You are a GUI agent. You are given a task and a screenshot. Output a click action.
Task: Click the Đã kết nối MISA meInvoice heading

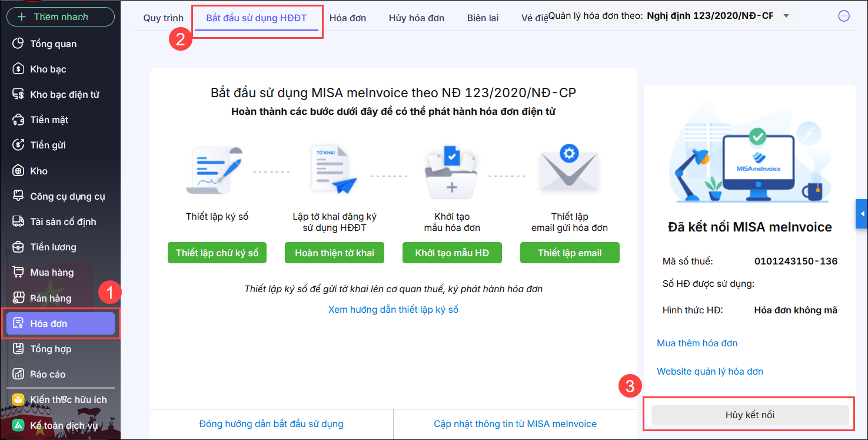point(750,227)
